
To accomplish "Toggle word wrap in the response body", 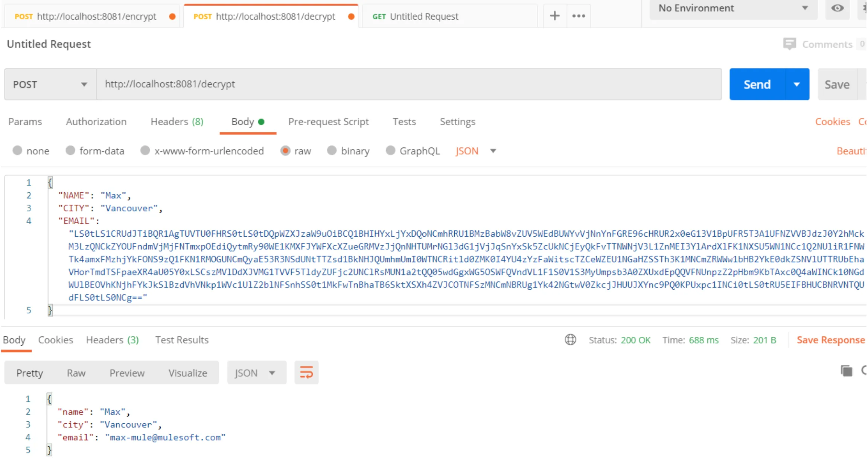I will [306, 372].
